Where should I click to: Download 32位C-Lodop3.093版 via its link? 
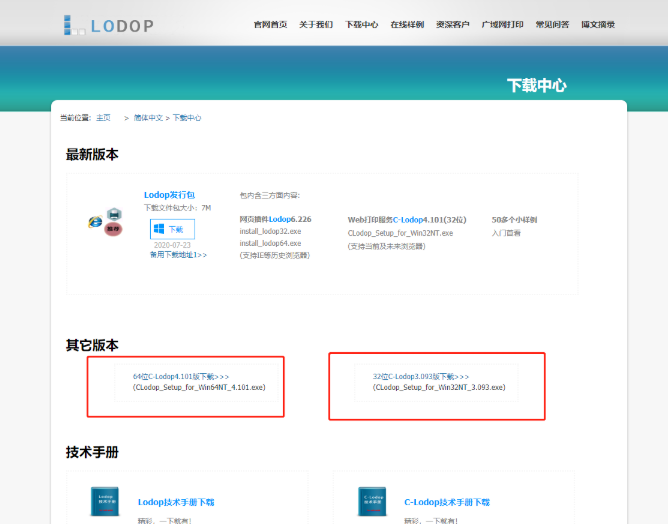click(x=420, y=376)
